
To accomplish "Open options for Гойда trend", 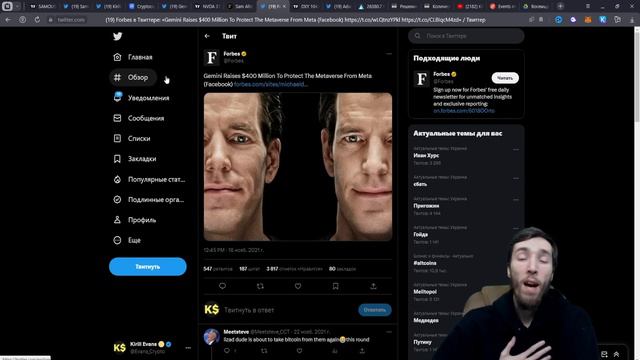I will (516, 228).
